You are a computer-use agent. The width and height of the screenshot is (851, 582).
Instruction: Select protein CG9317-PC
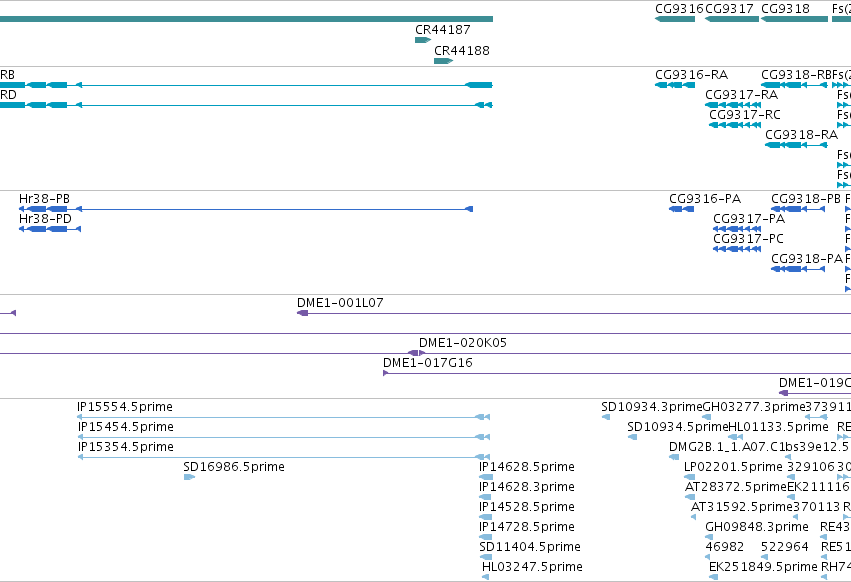(x=748, y=239)
